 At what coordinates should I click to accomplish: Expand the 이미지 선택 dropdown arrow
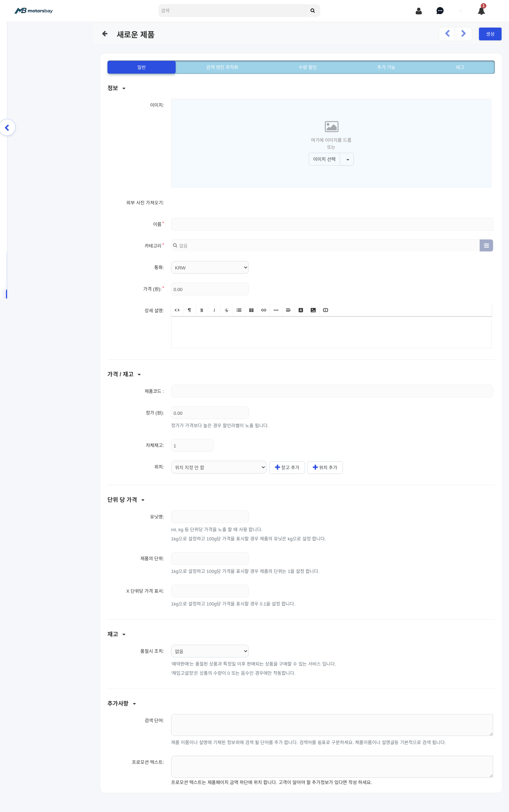coord(347,159)
